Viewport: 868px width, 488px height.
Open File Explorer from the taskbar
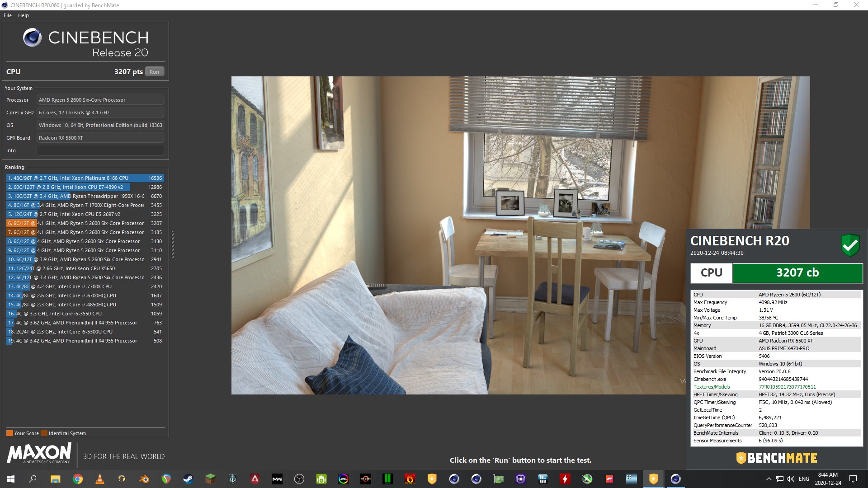tap(55, 479)
